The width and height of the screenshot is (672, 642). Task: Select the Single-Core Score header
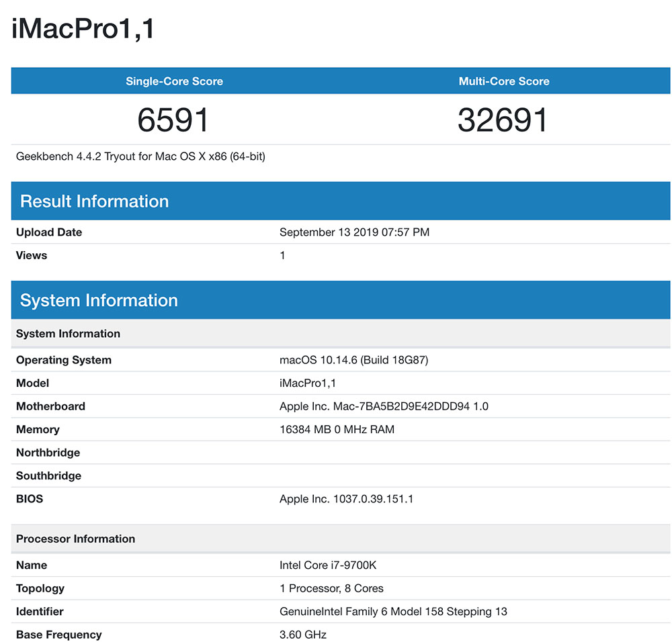coord(174,81)
